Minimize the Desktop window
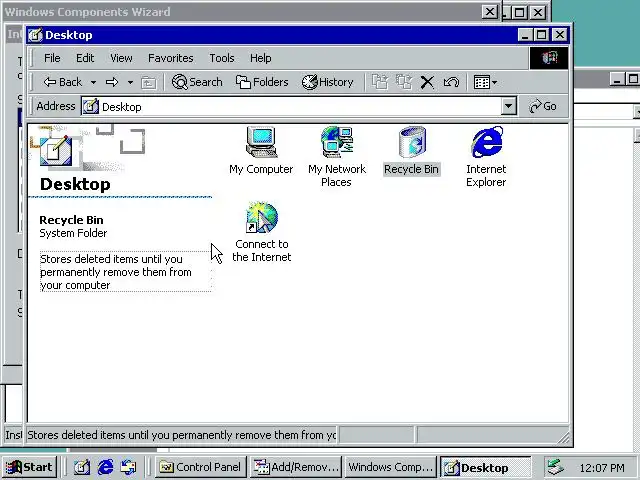Image resolution: width=640 pixels, height=480 pixels. [525, 35]
